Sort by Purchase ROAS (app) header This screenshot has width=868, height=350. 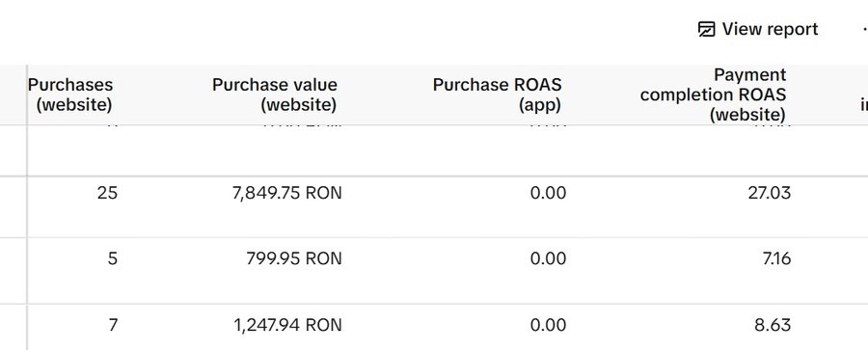(497, 94)
